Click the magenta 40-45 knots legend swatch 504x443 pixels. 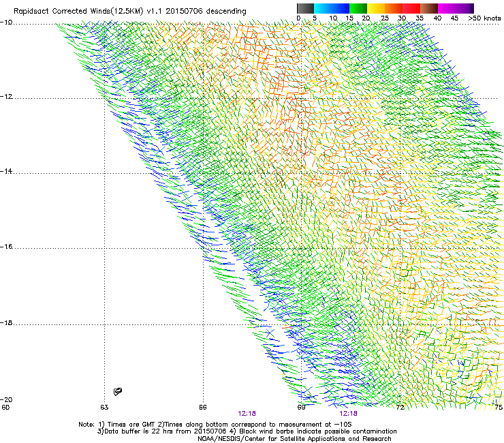pos(447,8)
